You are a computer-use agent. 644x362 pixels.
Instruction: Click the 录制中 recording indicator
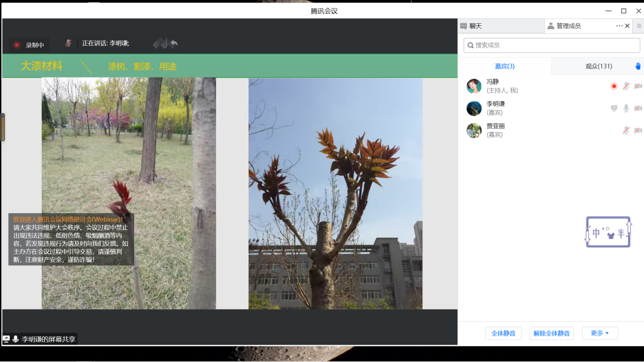29,45
